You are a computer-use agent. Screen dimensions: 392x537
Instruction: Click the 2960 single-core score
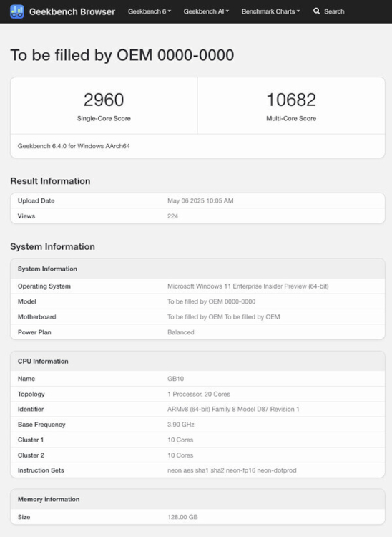104,100
